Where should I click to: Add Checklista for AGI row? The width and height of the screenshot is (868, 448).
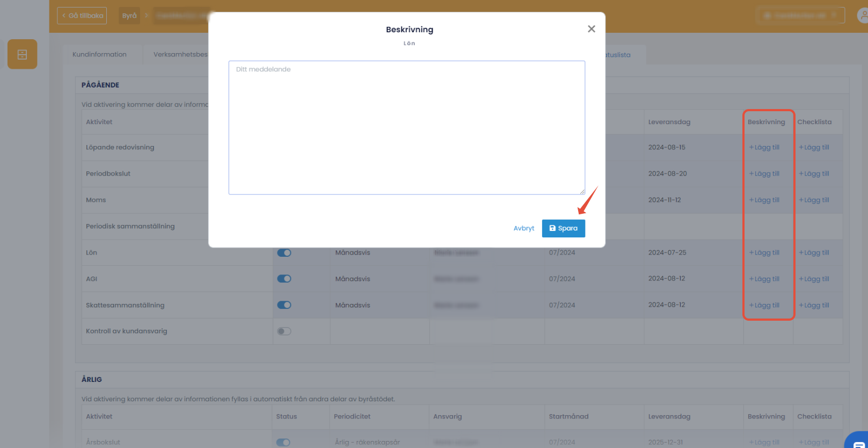tap(814, 279)
